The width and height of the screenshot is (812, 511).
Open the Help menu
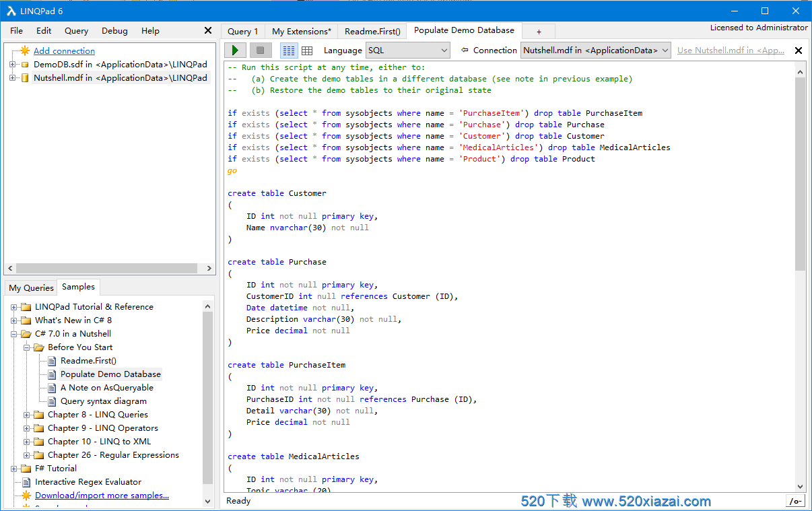150,31
